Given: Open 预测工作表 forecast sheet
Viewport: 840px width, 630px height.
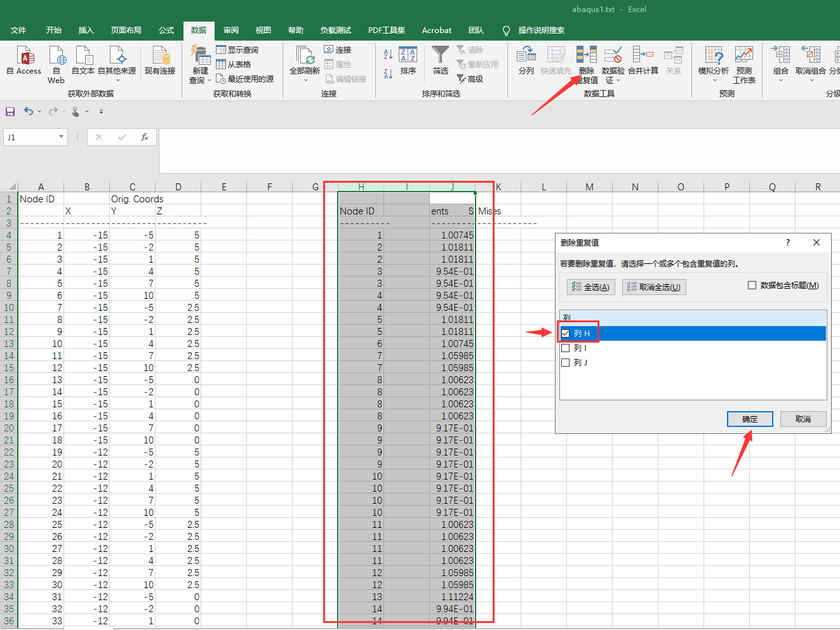Looking at the screenshot, I should pos(744,65).
